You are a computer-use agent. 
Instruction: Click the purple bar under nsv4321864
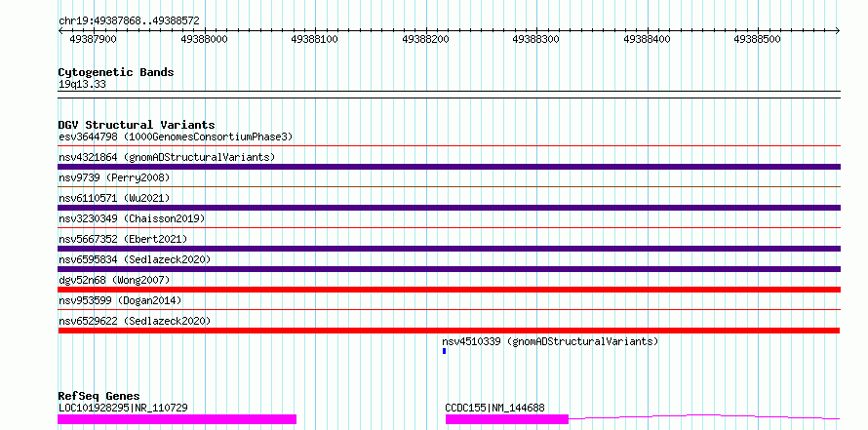[x=449, y=167]
